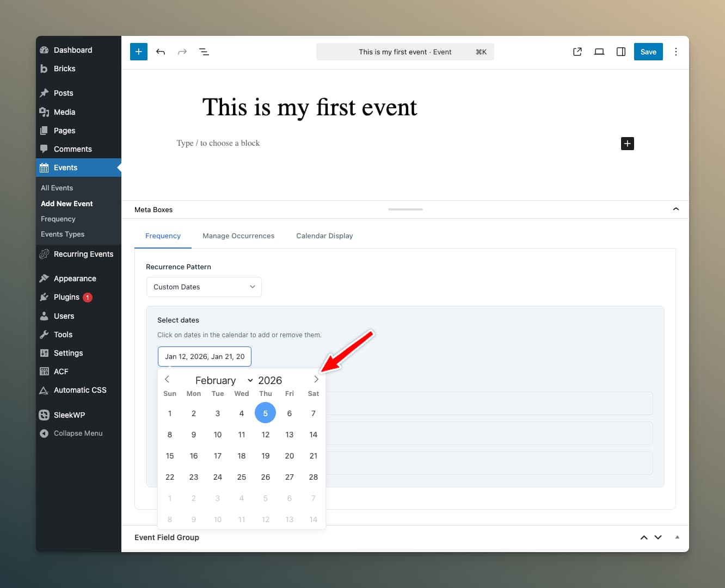This screenshot has width=725, height=588.
Task: Click the event title heading
Action: (x=310, y=108)
